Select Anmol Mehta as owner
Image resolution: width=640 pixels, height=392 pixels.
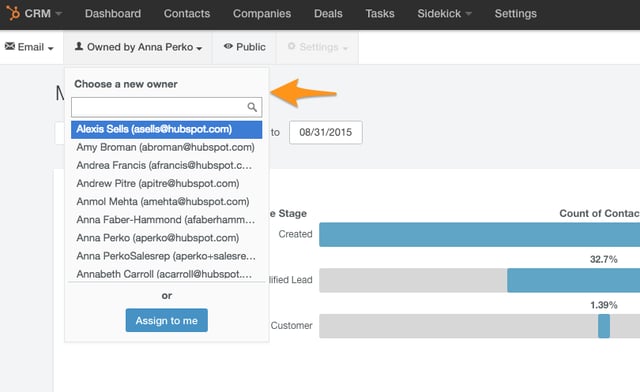167,202
